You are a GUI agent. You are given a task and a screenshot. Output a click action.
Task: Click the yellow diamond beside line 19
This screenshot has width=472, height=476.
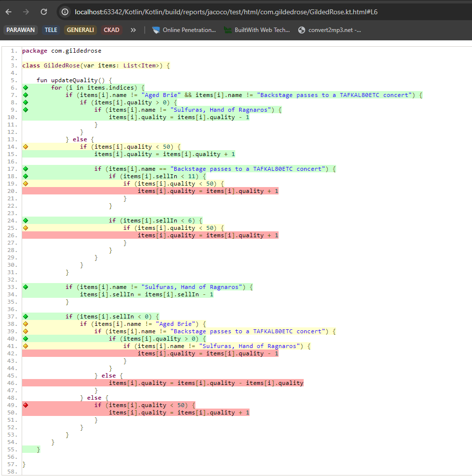tap(26, 184)
